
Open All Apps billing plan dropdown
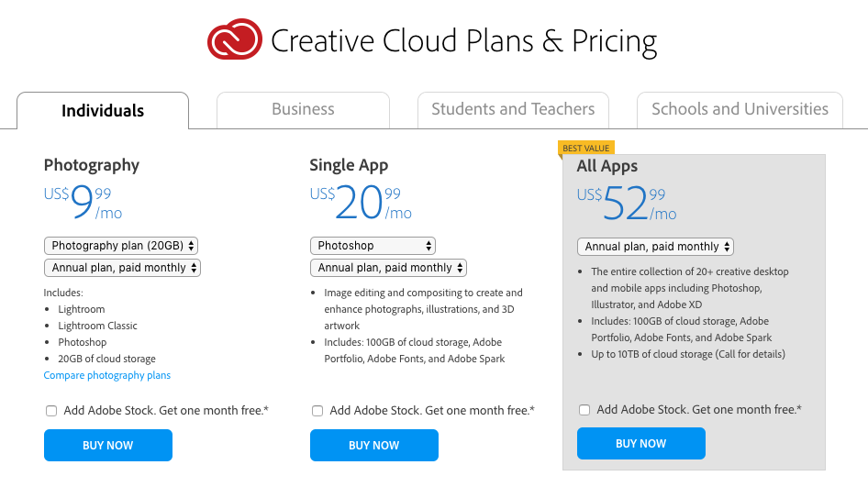tap(655, 247)
